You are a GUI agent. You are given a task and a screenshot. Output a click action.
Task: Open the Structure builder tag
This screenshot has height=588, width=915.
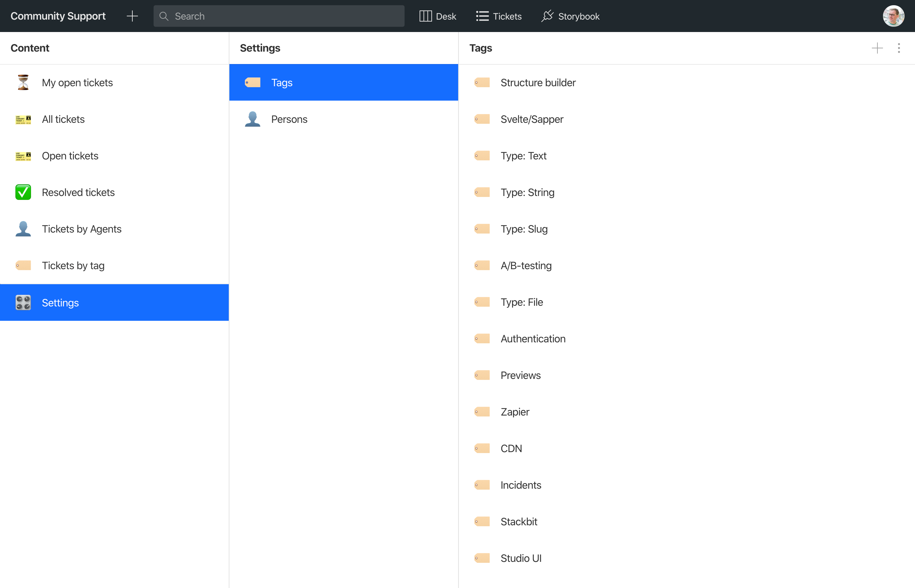pyautogui.click(x=538, y=82)
